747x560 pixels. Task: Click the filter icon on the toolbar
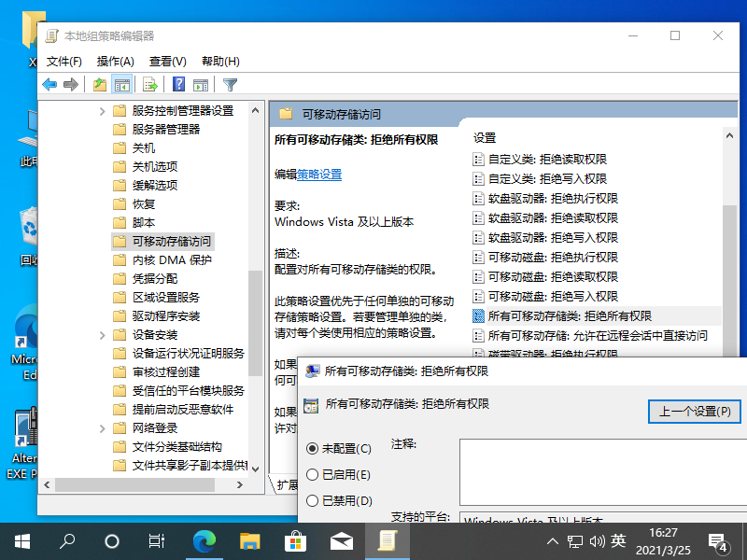point(230,84)
